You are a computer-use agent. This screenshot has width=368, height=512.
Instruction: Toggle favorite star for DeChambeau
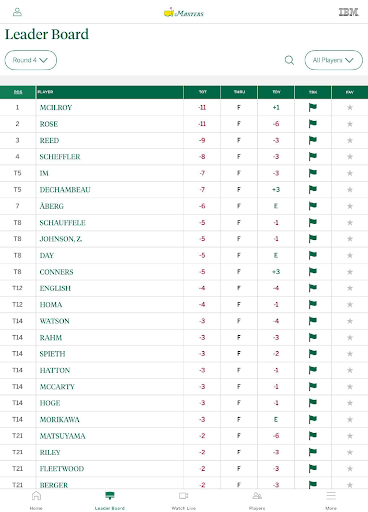[x=350, y=190]
